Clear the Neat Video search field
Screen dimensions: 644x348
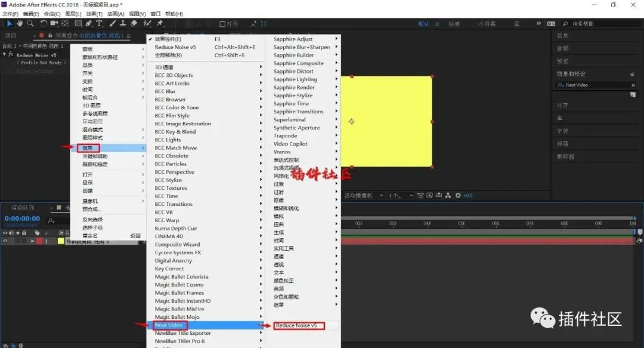coord(633,85)
